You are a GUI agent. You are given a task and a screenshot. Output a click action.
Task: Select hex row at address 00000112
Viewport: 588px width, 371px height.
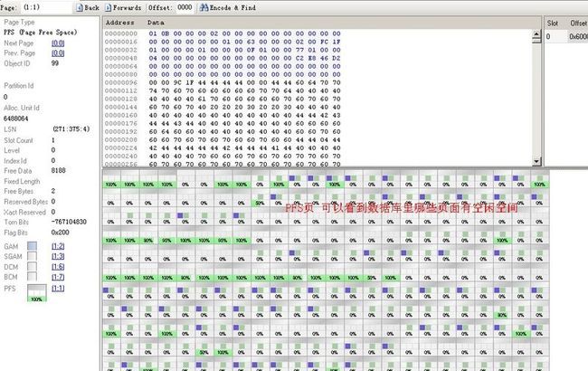(x=223, y=90)
